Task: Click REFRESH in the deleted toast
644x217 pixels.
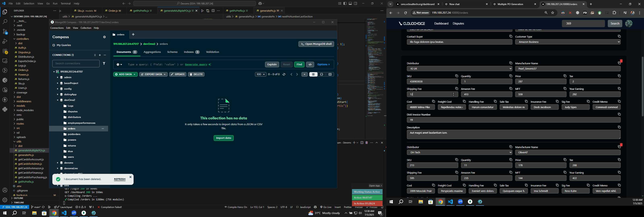Action: 120,179
